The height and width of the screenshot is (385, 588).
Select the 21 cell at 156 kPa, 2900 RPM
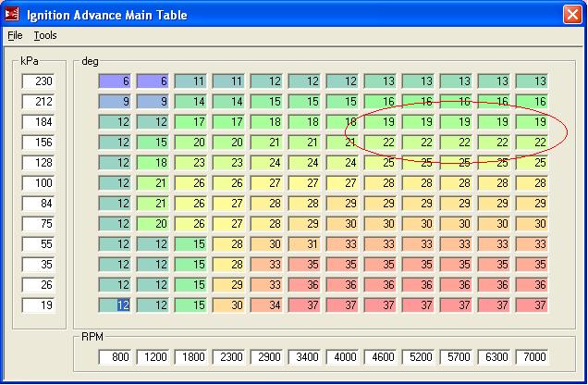click(x=266, y=143)
